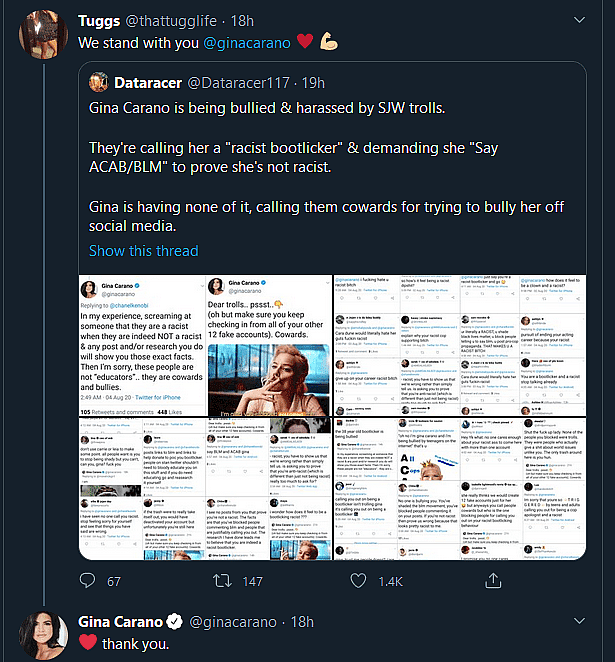Click Gina Carano's verified badge

click(x=174, y=622)
